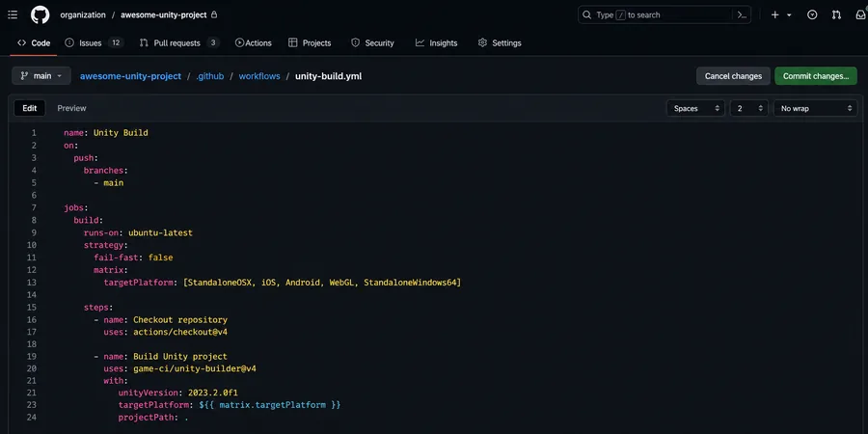Open the Security tab
Screen dimensions: 868x434
tap(372, 42)
